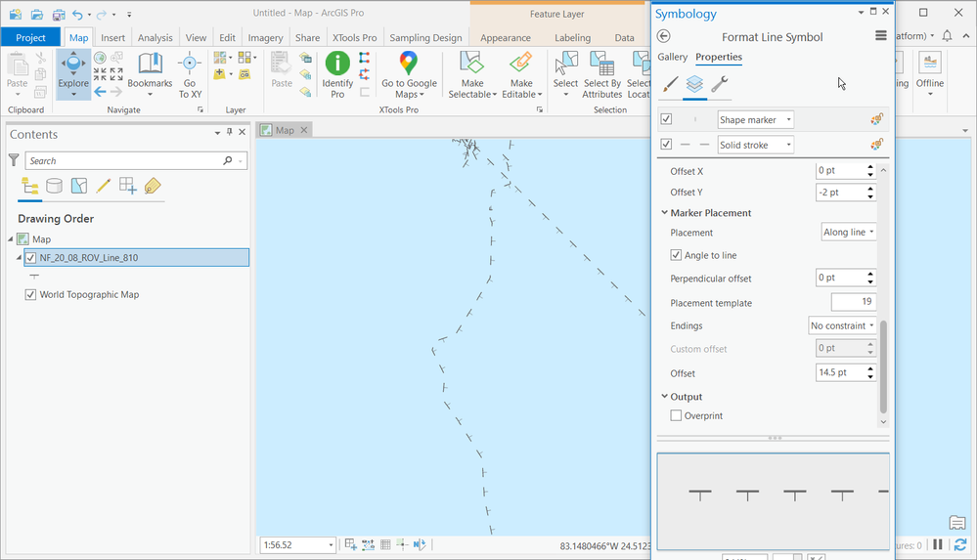The image size is (977, 560).
Task: Switch to the Gallery tab
Action: pyautogui.click(x=672, y=57)
